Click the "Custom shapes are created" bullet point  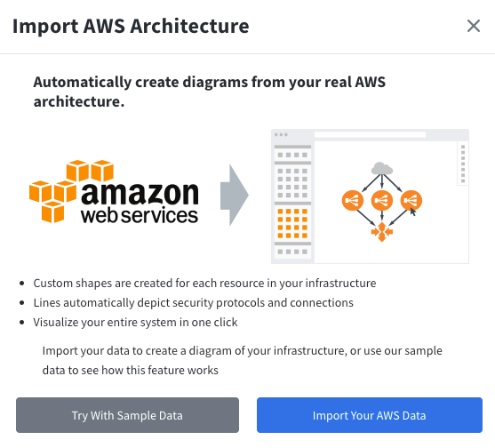point(204,284)
